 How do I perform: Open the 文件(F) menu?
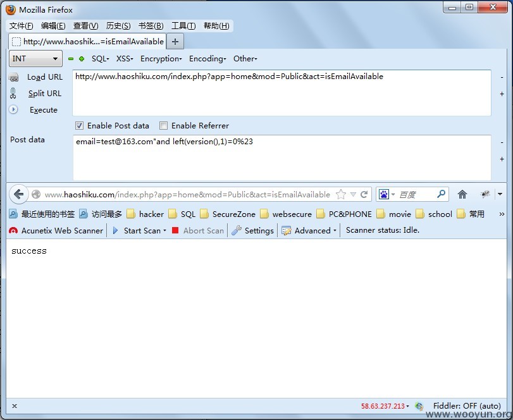21,26
